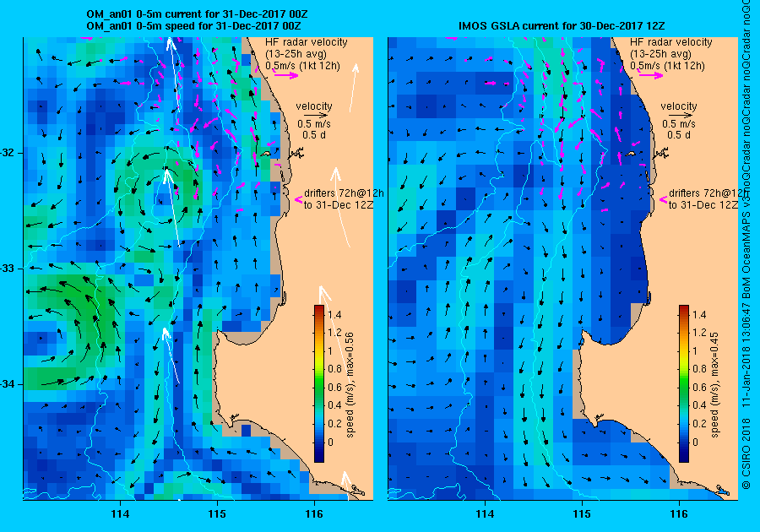The height and width of the screenshot is (532, 760).
Task: Click longitude label 115 under left map
Action: 217,514
